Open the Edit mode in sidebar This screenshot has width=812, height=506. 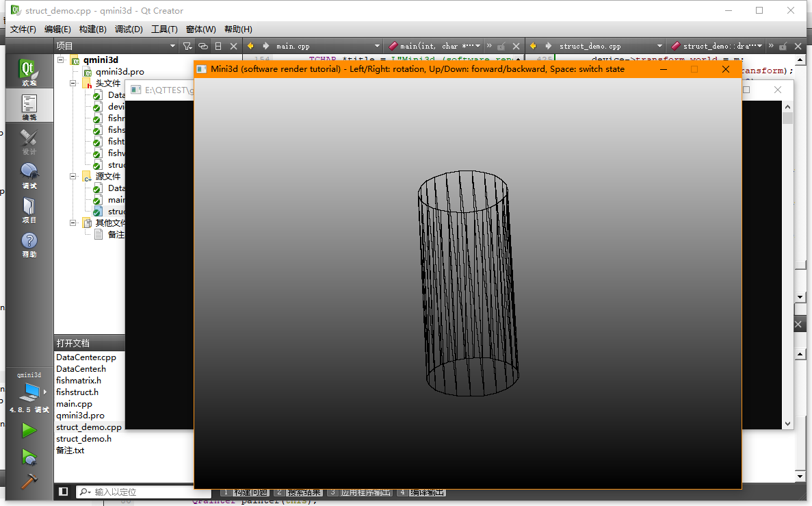pos(29,106)
